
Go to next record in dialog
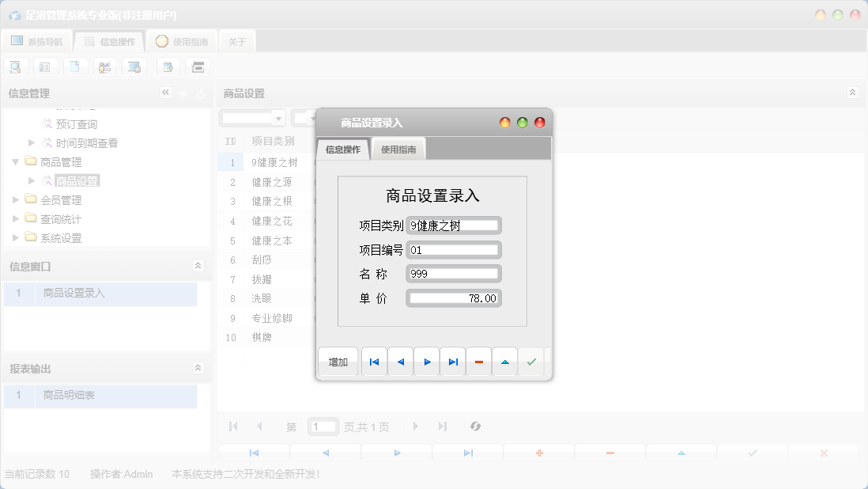click(x=427, y=362)
